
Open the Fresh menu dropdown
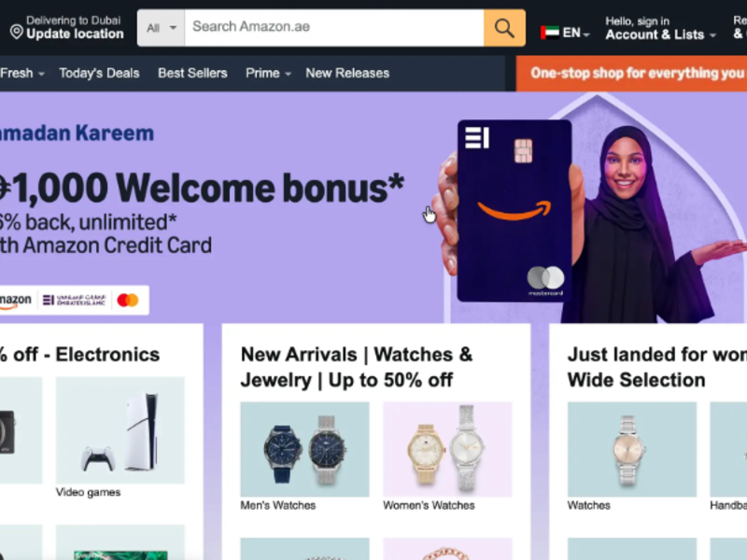(21, 74)
